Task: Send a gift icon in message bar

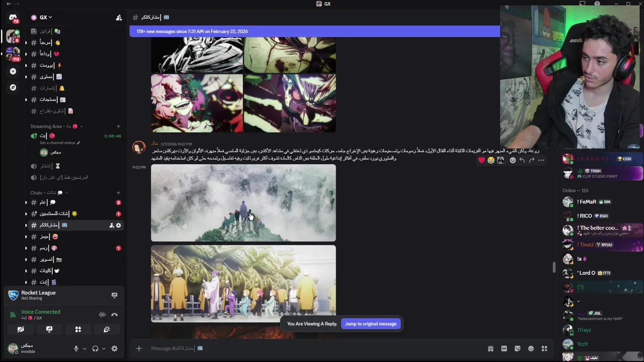Action: [491, 348]
